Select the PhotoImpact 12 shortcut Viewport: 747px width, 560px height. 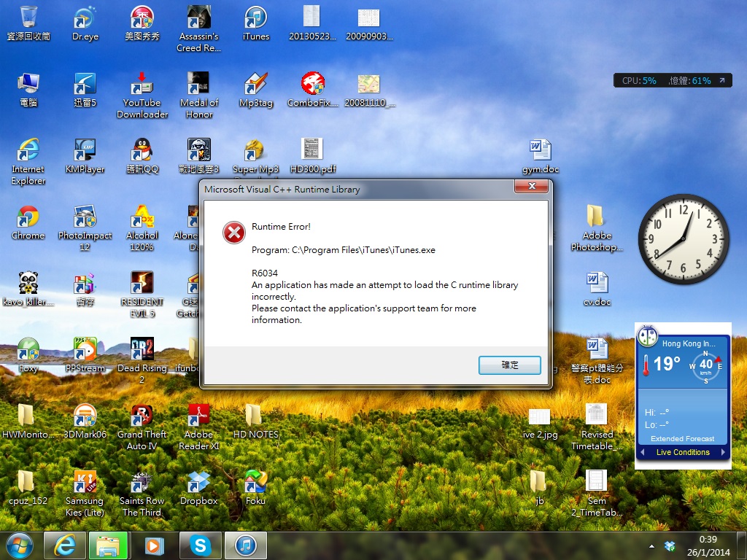85,227
